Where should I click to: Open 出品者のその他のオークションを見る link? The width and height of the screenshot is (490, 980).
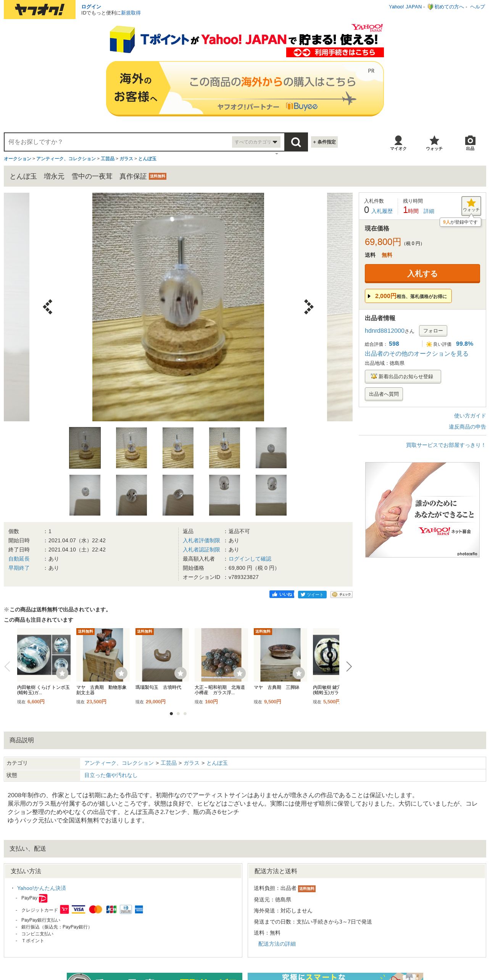(416, 354)
